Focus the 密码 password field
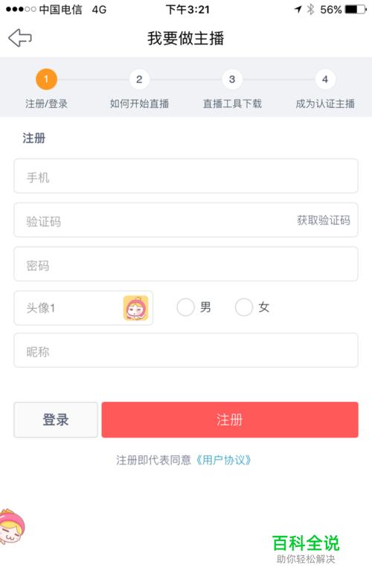This screenshot has height=588, width=372. [186, 264]
